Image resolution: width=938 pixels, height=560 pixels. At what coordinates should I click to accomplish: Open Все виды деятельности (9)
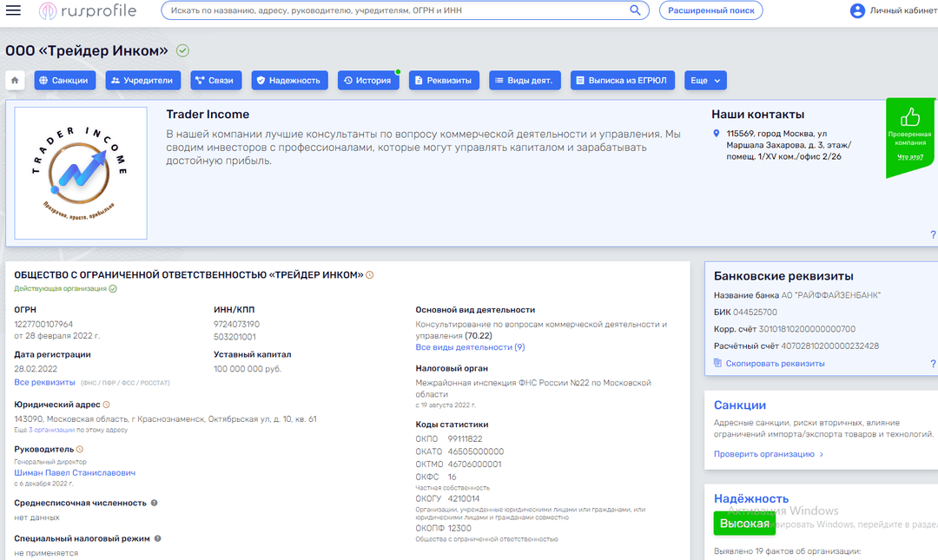pyautogui.click(x=470, y=347)
